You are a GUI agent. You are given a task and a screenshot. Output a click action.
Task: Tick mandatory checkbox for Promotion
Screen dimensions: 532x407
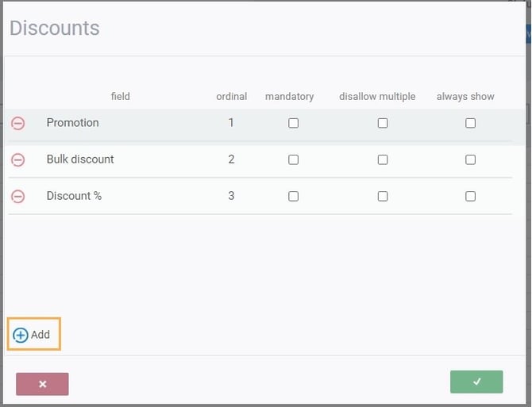click(294, 123)
